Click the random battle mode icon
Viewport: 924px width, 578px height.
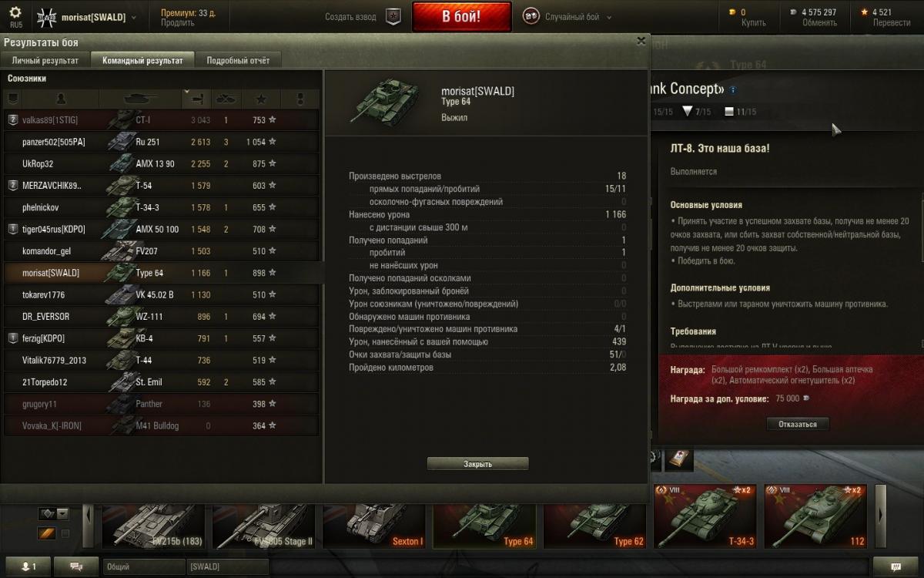coord(531,16)
